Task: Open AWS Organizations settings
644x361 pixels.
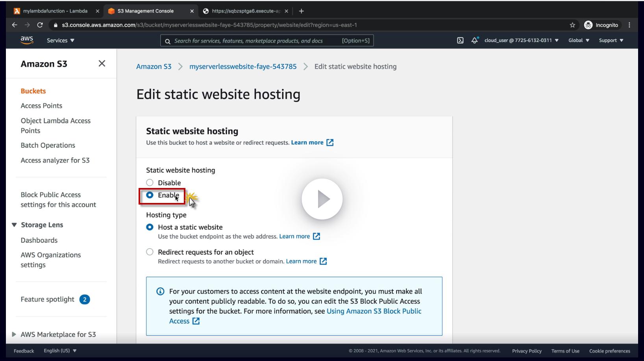Action: [x=51, y=260]
